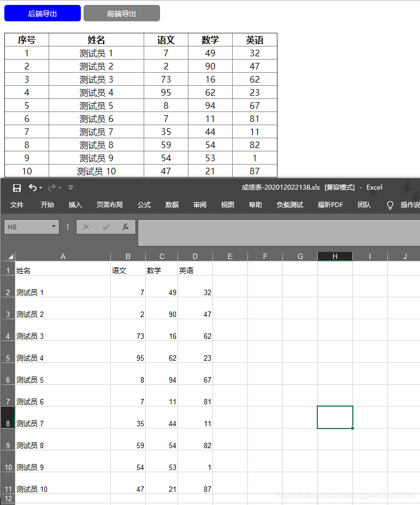Click the gray 前端导出 button

click(x=122, y=13)
